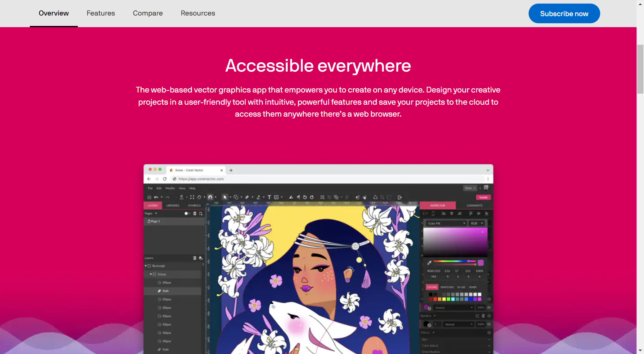Expand the Borders section arrow
The width and height of the screenshot is (644, 354).
coord(435,316)
